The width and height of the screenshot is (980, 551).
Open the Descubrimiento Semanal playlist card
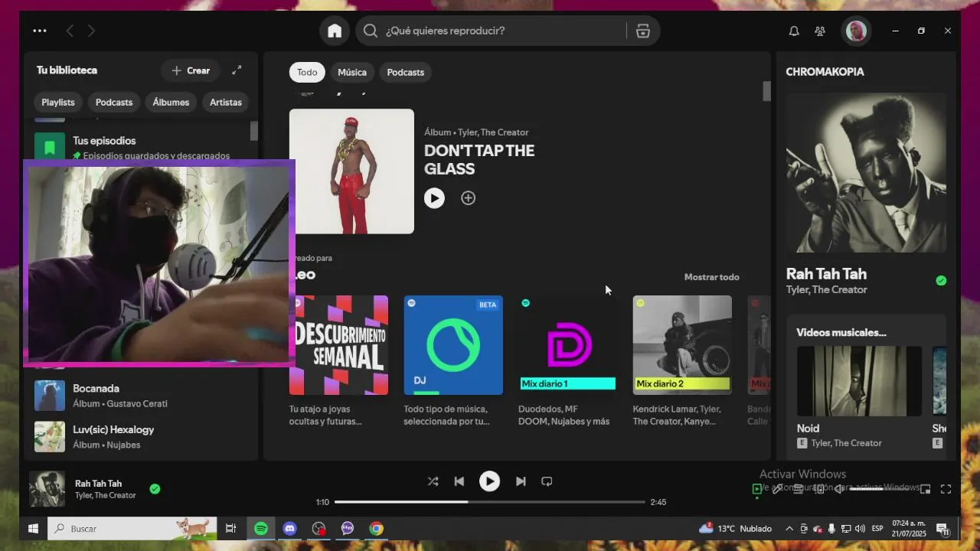pos(338,345)
